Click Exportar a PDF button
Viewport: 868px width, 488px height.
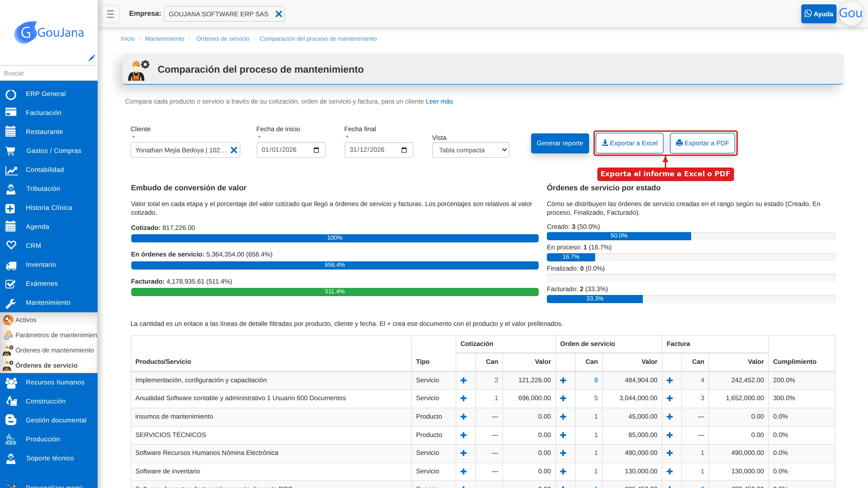pyautogui.click(x=703, y=143)
